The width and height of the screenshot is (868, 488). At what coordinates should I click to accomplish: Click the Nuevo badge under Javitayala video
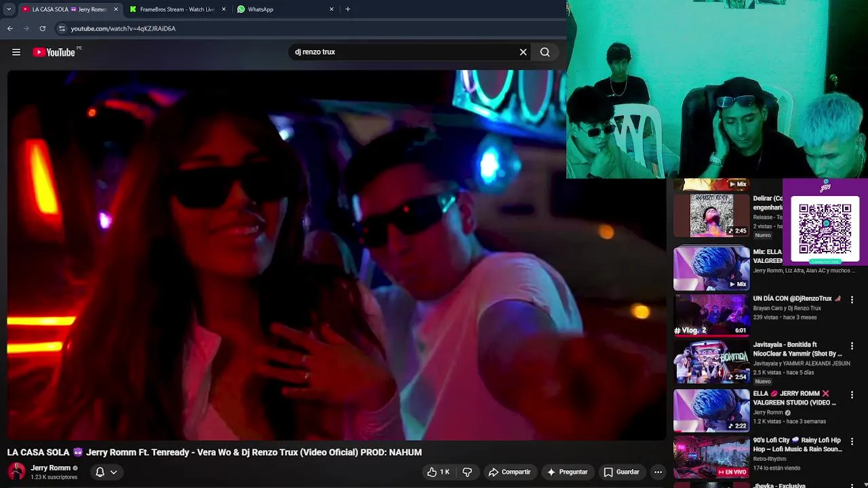pos(763,382)
